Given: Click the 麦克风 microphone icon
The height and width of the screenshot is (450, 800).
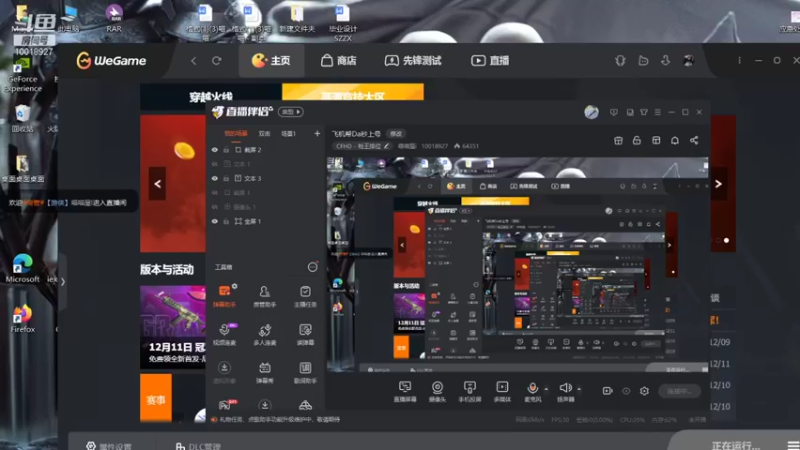Looking at the screenshot, I should [532, 388].
